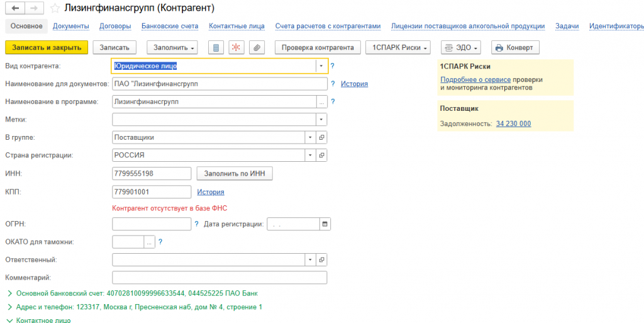
Task: Switch to the Банковские счета tab
Action: point(170,26)
